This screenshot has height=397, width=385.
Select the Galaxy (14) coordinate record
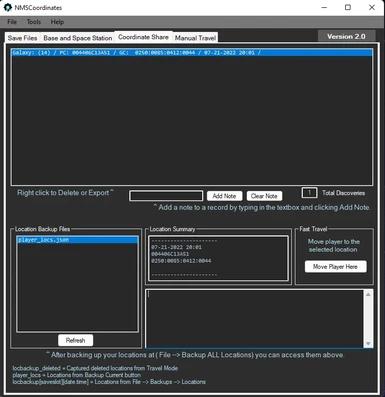192,52
